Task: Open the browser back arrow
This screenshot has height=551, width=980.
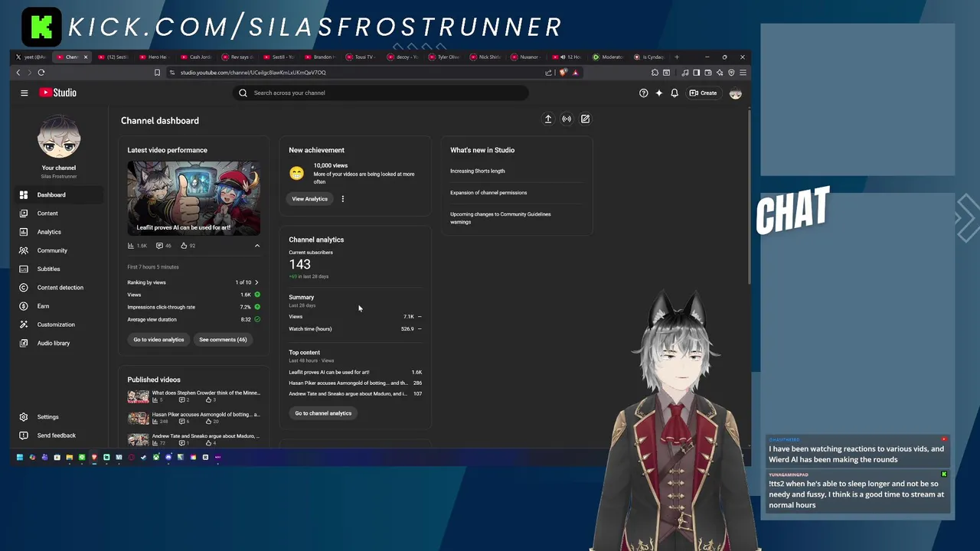Action: point(18,73)
